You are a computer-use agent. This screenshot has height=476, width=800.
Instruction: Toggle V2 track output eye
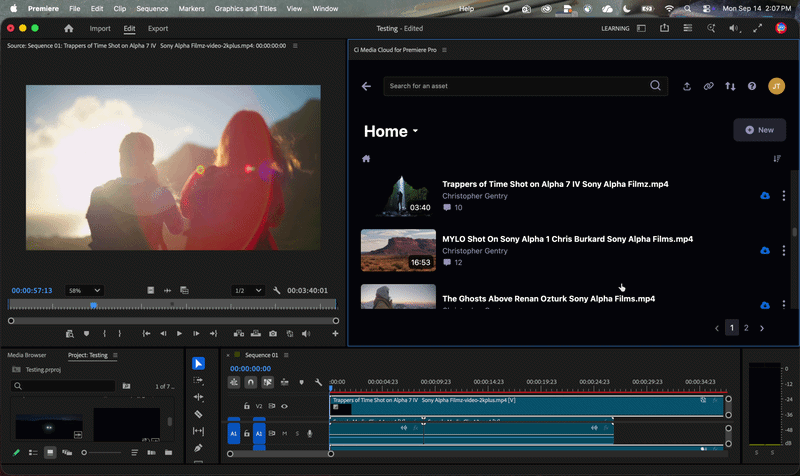pos(284,406)
